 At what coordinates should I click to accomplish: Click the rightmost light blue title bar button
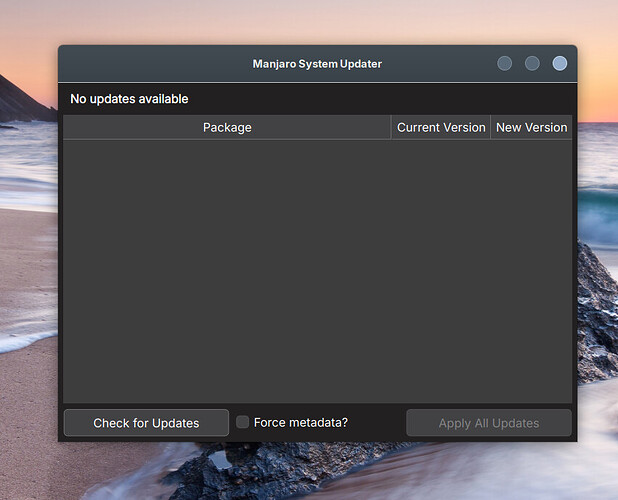(560, 63)
